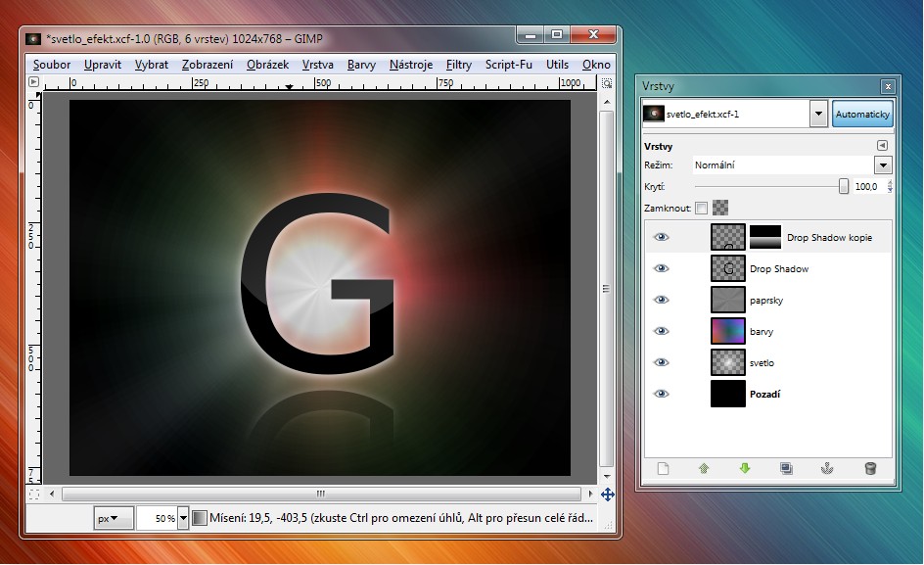
Task: Create a new layer with page icon
Action: pyautogui.click(x=663, y=469)
